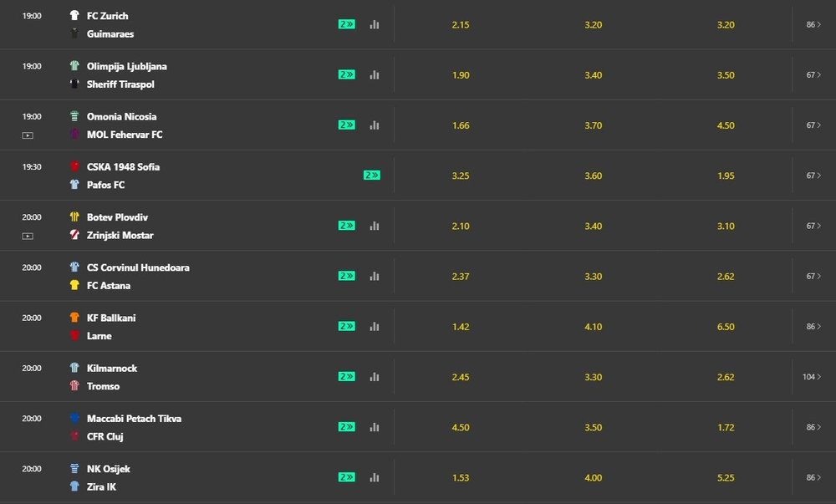Expand 104 markets for Kilmarnock vs Tromso
This screenshot has width=836, height=504.
point(812,377)
